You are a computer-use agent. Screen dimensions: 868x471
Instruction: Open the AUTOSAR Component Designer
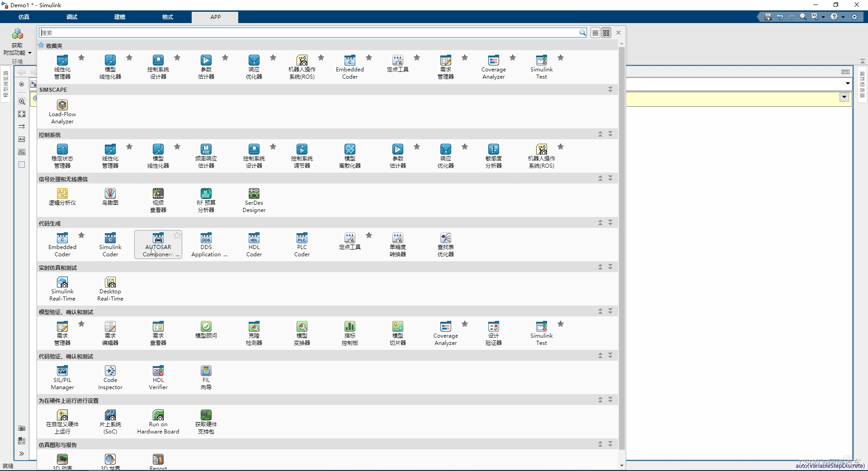pos(158,244)
